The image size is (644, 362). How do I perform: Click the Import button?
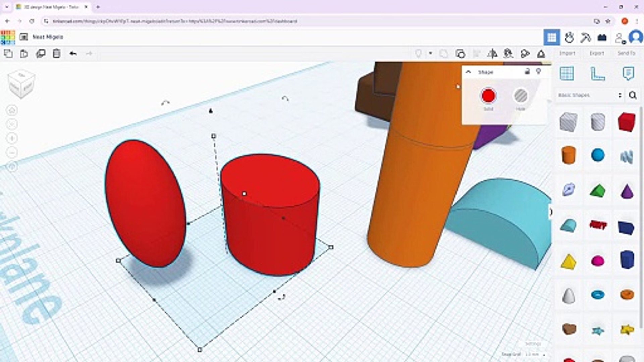click(x=567, y=53)
